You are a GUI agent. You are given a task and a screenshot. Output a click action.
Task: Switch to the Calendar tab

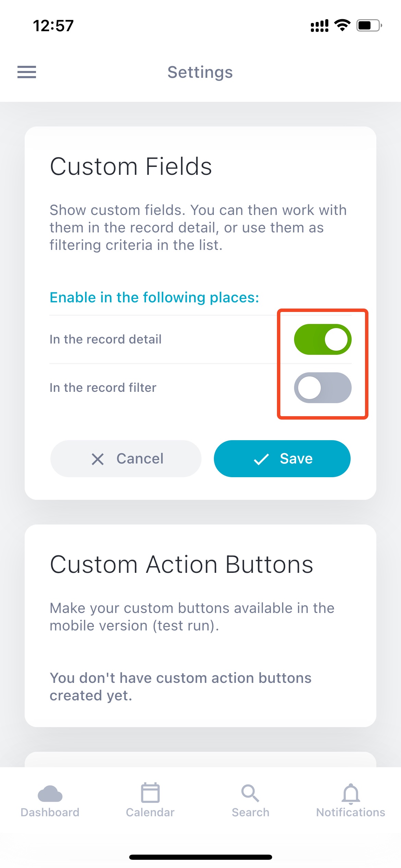150,802
